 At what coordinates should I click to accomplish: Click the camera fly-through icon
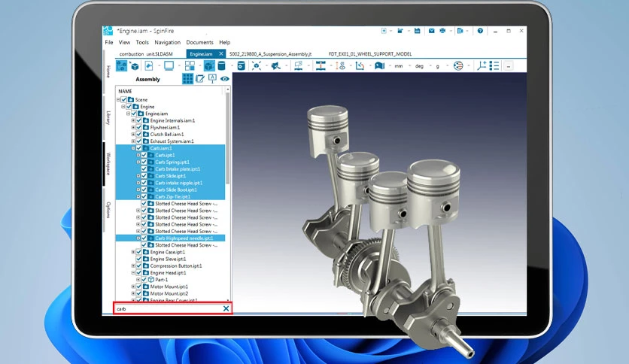[275, 65]
